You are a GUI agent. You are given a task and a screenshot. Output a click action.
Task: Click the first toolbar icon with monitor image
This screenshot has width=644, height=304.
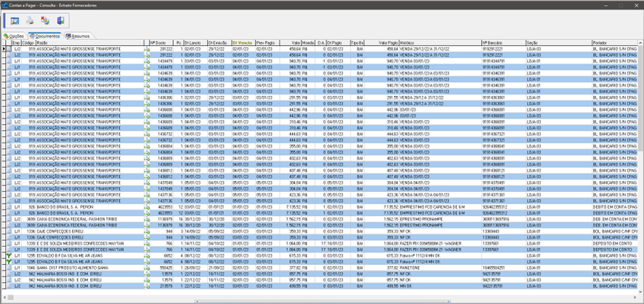click(14, 21)
